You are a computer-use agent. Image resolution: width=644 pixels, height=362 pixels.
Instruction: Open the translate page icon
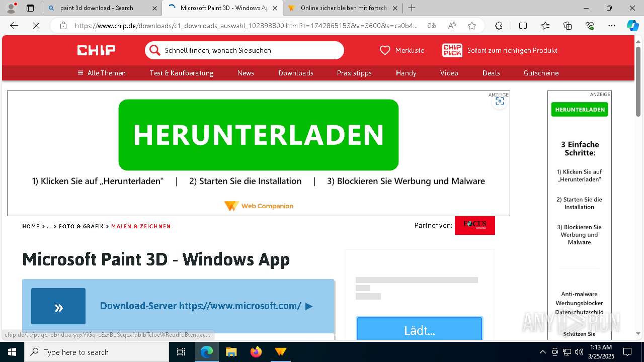click(432, 26)
